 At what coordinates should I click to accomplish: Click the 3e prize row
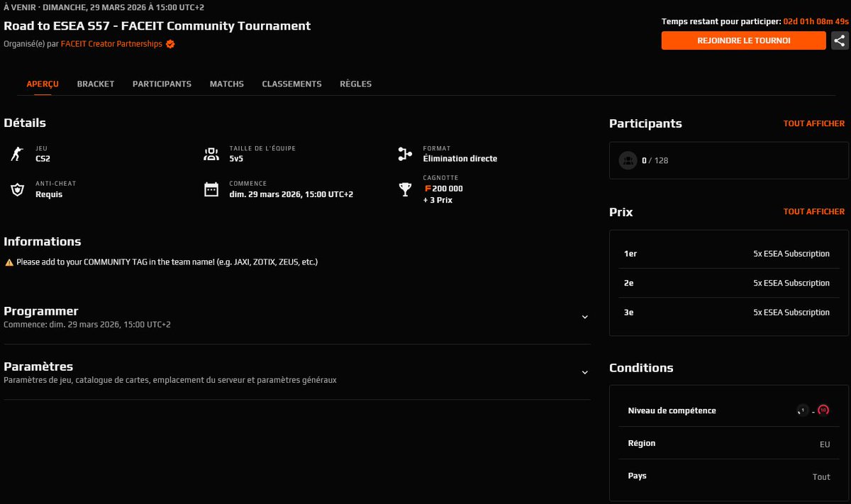(x=728, y=312)
